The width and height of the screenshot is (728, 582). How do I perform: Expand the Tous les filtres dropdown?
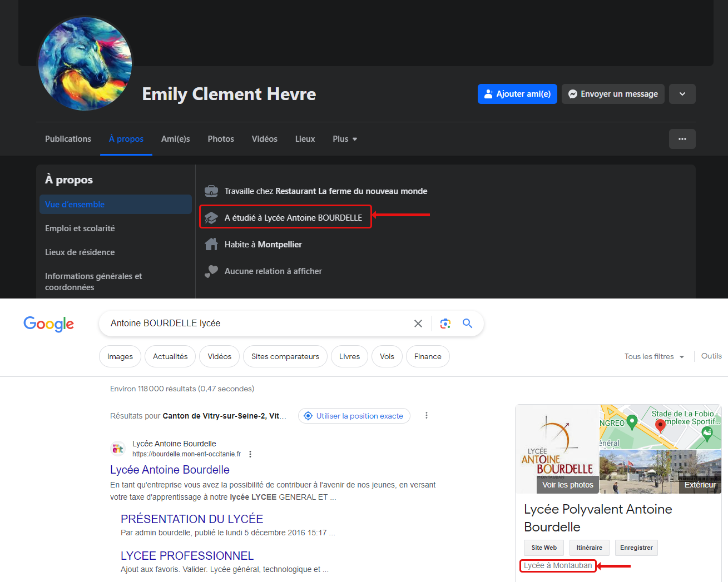(x=654, y=356)
